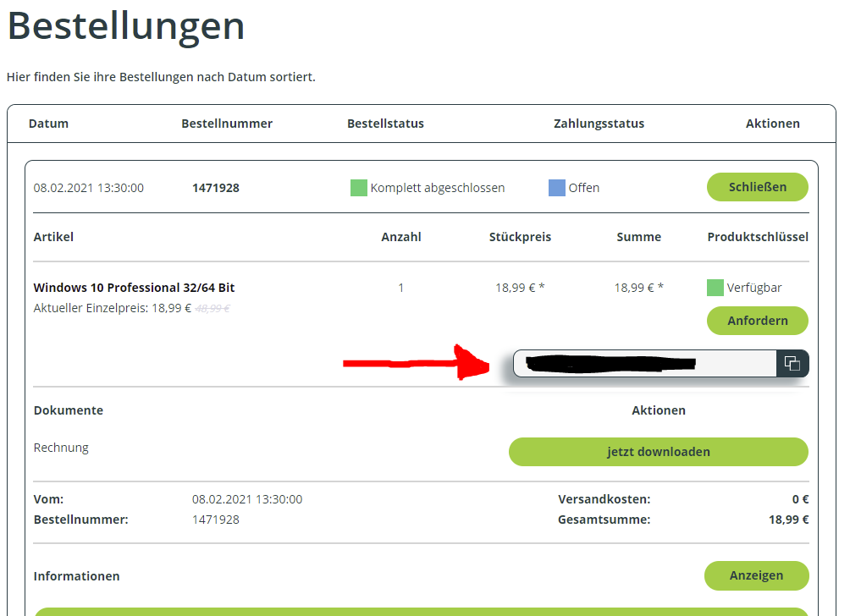The width and height of the screenshot is (861, 616).
Task: Click into the redacted product key field
Action: [644, 364]
